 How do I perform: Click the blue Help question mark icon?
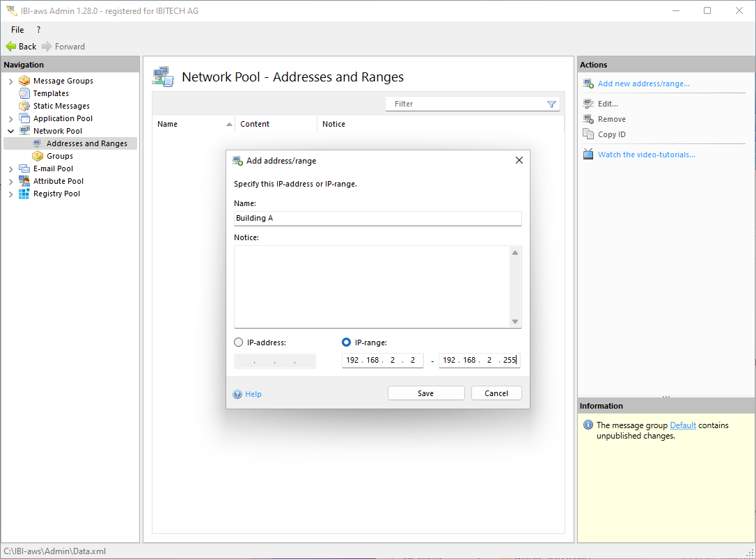[x=238, y=394]
